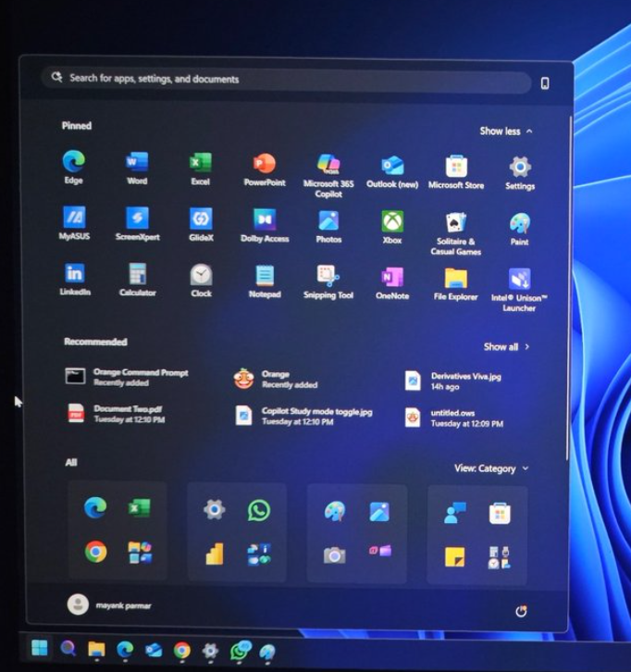Viewport: 631px width, 672px height.
Task: Open Derivatives Viva.jpg file
Action: pyautogui.click(x=452, y=381)
